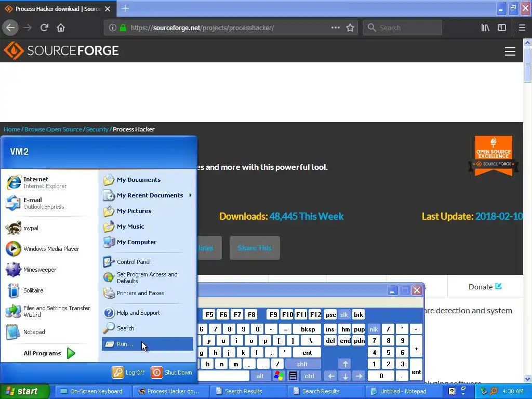Toggle the ctrl key on keyboard
Viewport: 532px width, 399px height.
309,376
